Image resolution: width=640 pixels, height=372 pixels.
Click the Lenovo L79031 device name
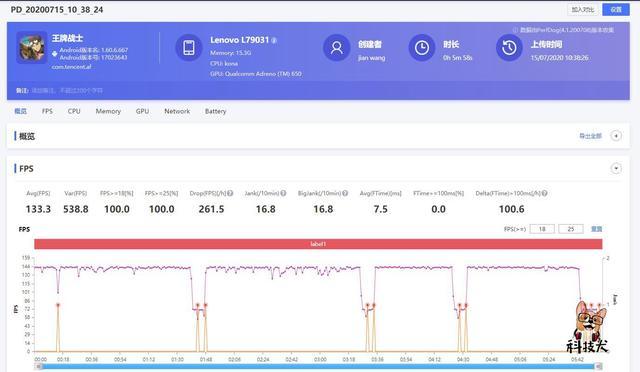point(240,40)
